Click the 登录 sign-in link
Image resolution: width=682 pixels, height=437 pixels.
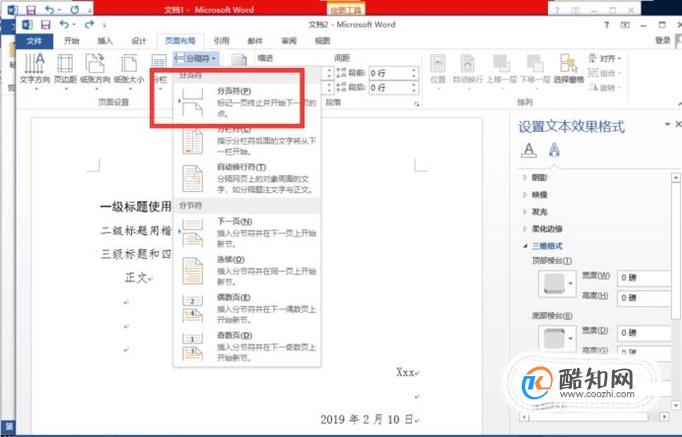coord(662,40)
